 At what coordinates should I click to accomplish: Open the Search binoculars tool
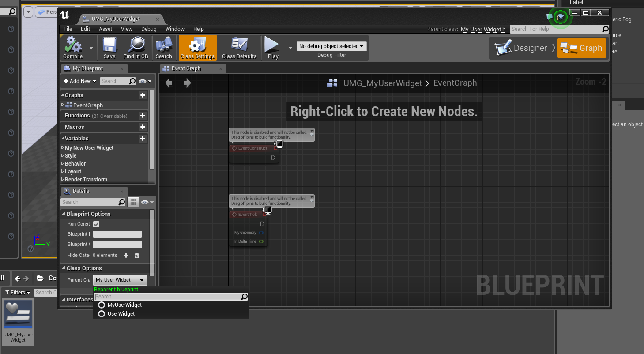coord(164,48)
